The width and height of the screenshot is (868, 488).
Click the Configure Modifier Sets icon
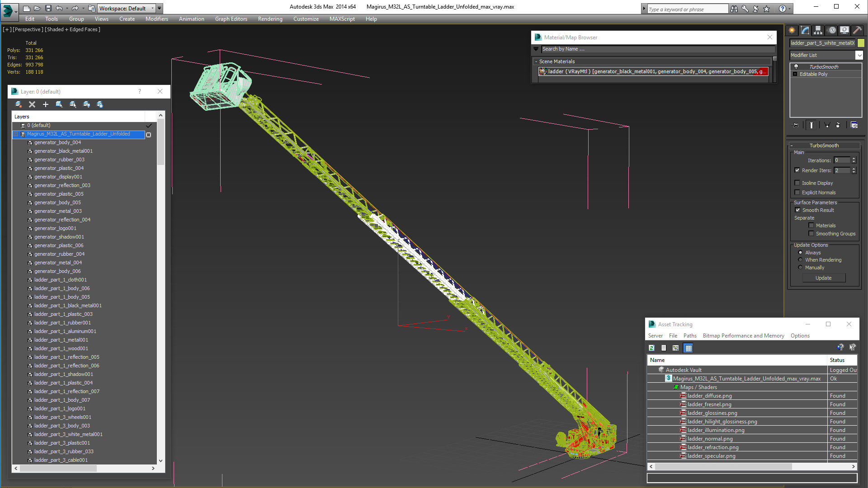pyautogui.click(x=854, y=125)
